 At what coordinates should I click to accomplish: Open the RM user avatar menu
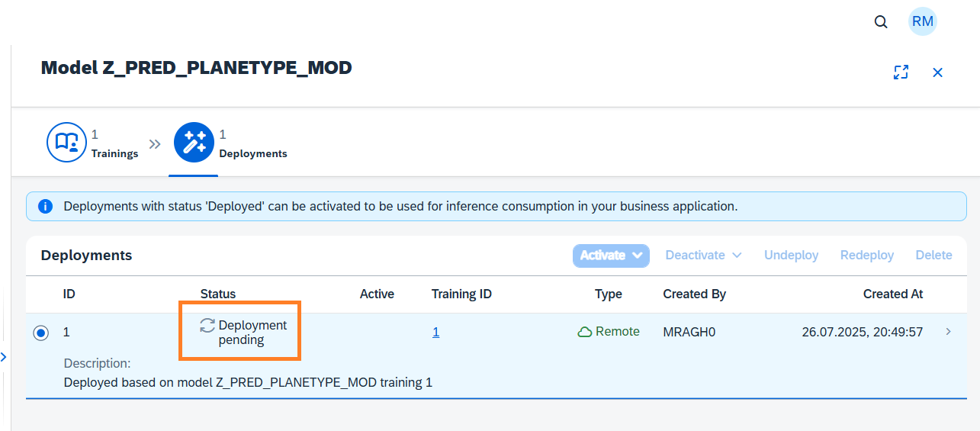(922, 21)
